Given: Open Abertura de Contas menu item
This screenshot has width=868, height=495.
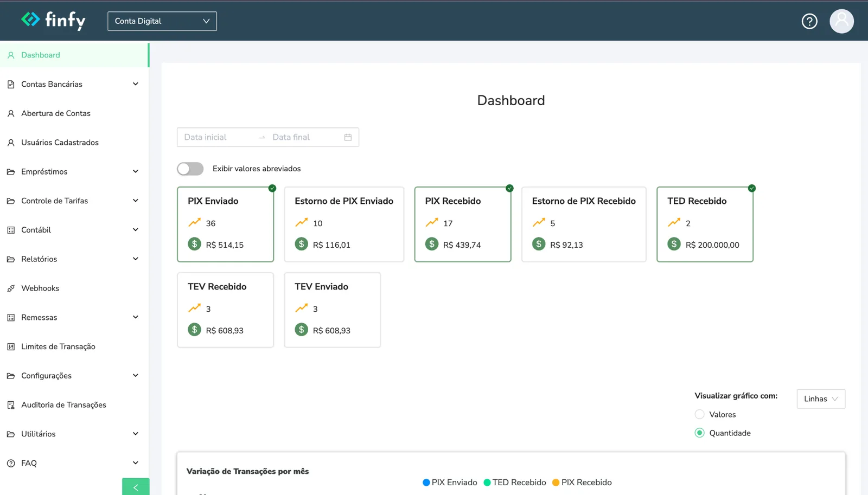Looking at the screenshot, I should [x=74, y=113].
